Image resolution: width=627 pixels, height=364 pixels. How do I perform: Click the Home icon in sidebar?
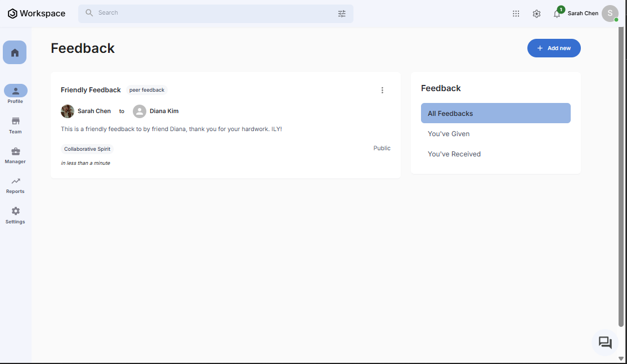click(15, 52)
